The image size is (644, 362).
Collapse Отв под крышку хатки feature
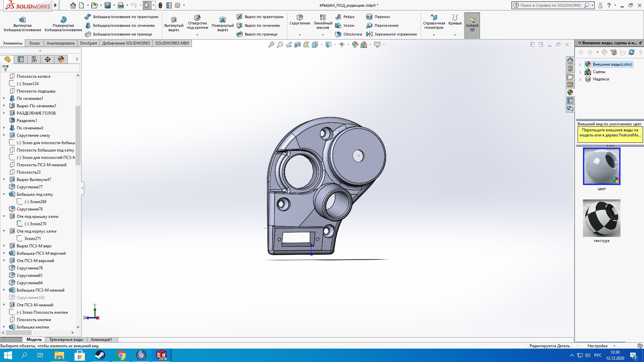4,217
